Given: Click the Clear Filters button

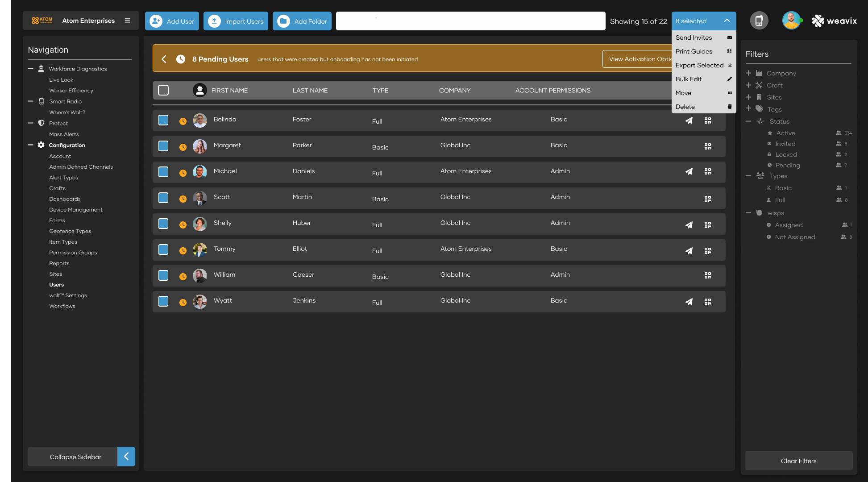Looking at the screenshot, I should [x=798, y=461].
